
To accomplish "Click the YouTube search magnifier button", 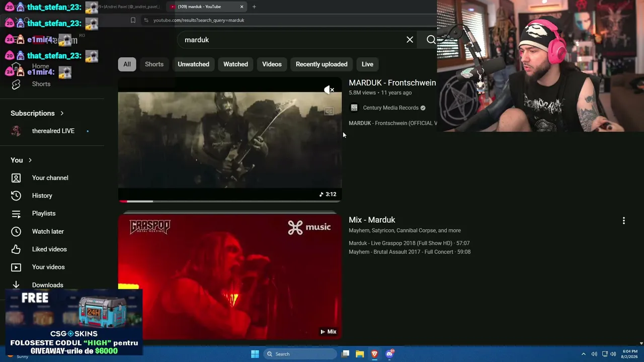I will (431, 40).
